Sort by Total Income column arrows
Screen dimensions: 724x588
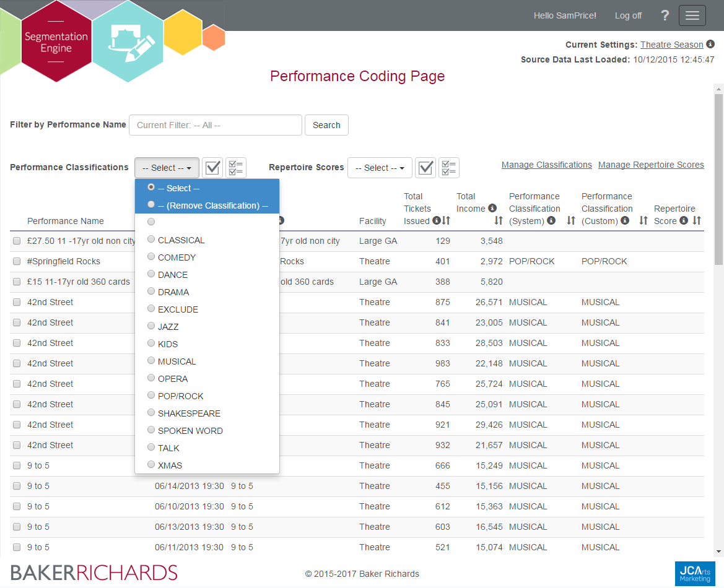click(x=499, y=220)
